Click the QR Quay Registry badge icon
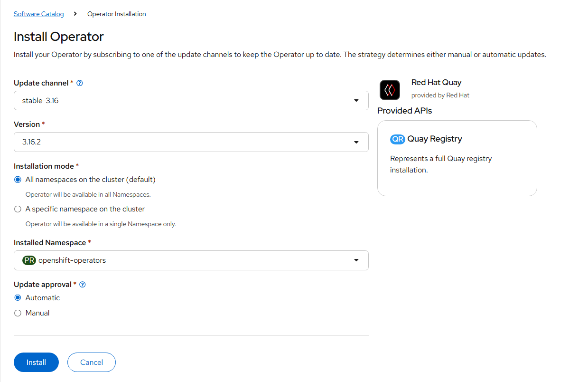Screen dimensions: 588x382 (x=397, y=139)
